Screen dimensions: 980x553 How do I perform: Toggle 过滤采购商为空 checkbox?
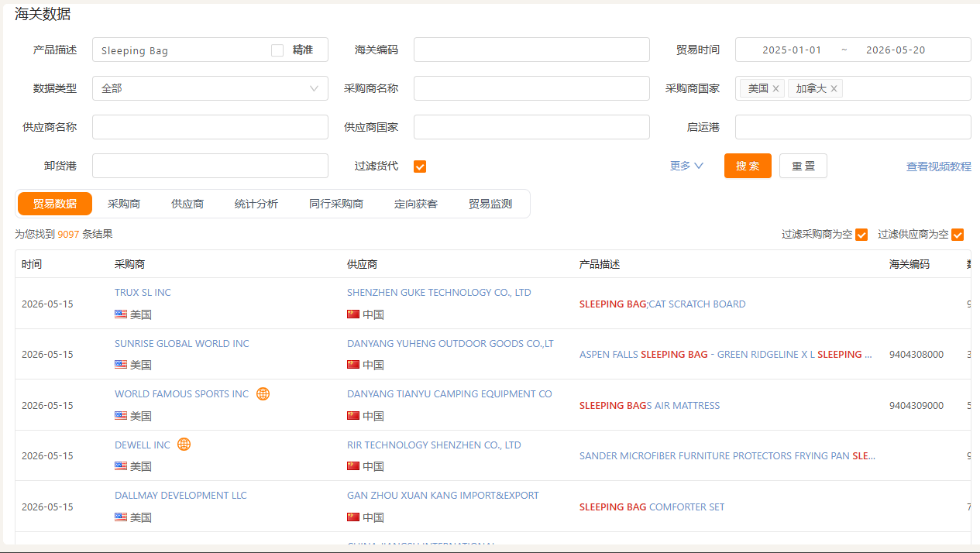[x=861, y=235]
